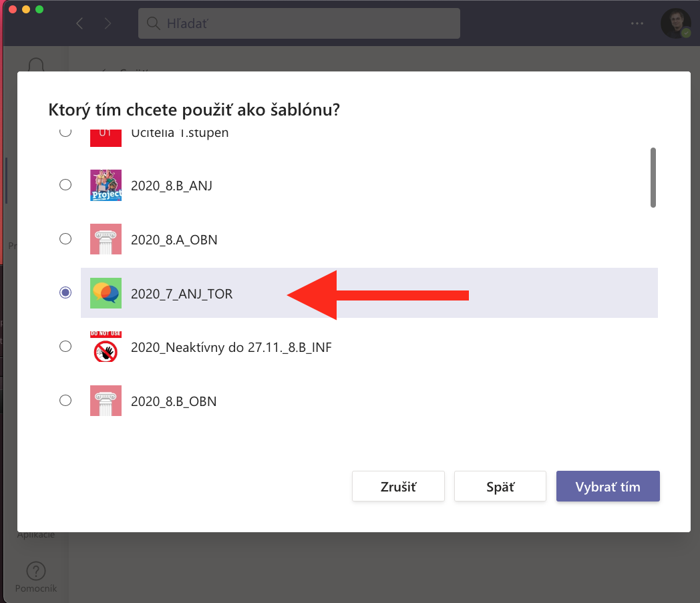Viewport: 700px width, 603px height.
Task: Confirm with the Vybrať tím button
Action: 607,486
